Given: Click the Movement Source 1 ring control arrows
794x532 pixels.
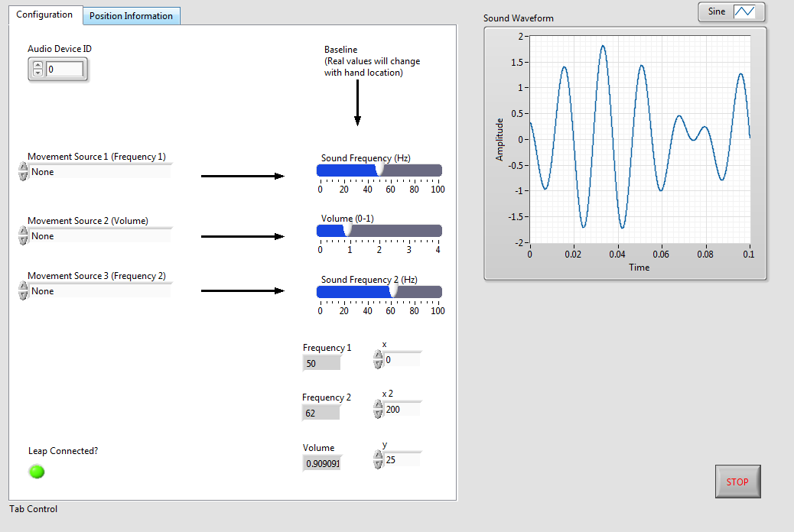Looking at the screenshot, I should [x=24, y=171].
